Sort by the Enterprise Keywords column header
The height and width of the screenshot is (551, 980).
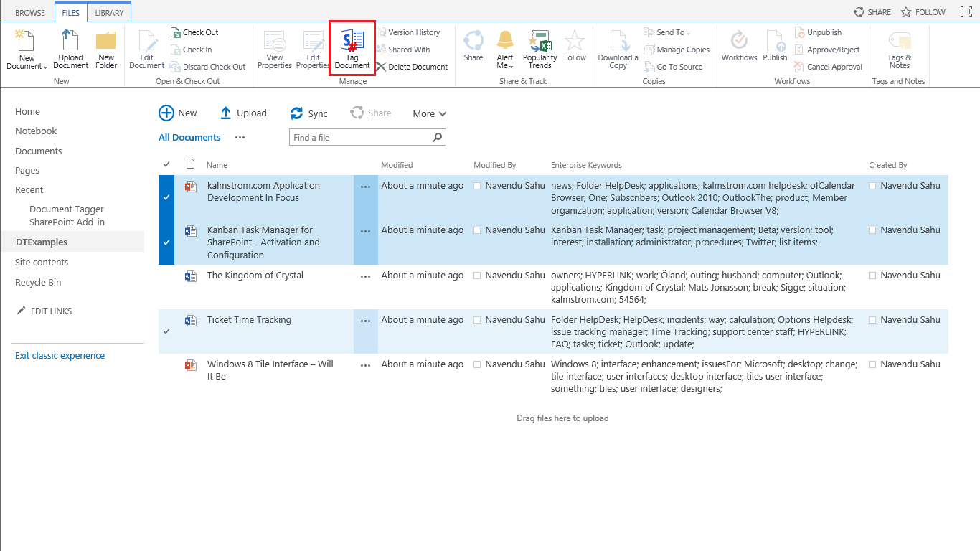[x=586, y=165]
